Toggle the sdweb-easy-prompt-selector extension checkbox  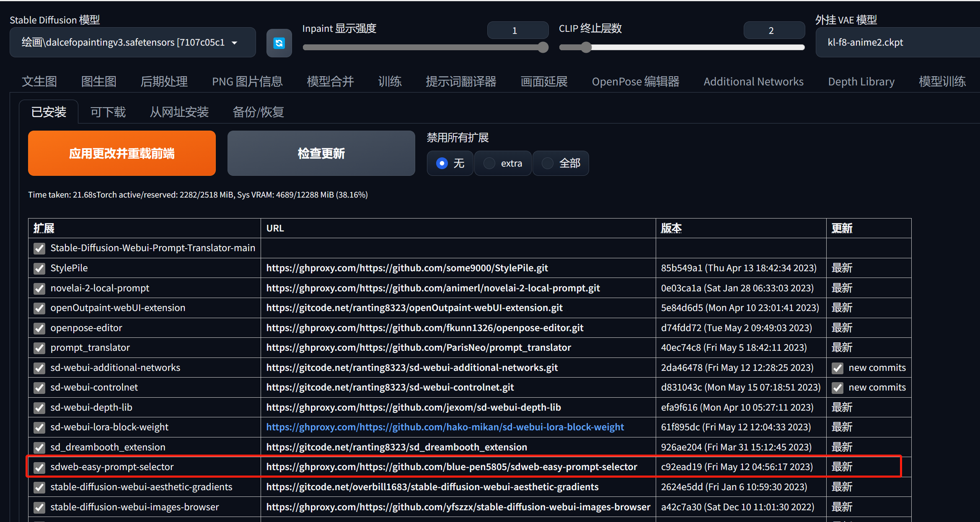coord(39,467)
